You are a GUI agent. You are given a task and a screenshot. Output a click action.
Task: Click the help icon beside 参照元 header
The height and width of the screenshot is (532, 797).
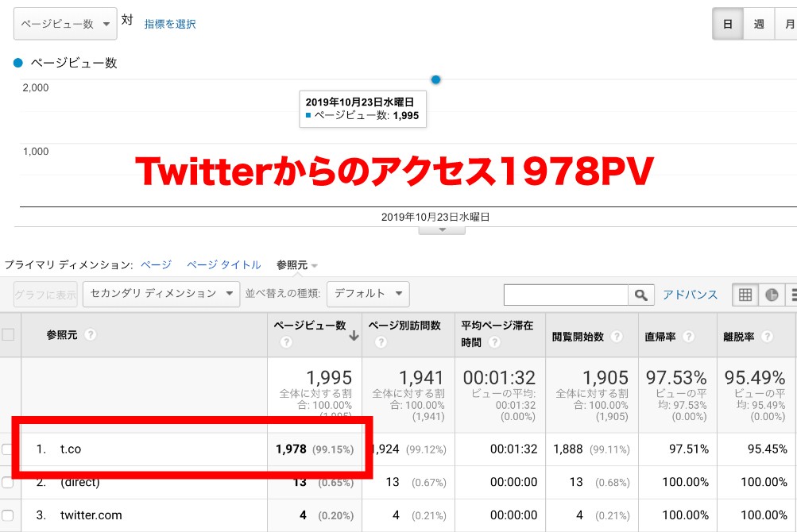tap(90, 335)
